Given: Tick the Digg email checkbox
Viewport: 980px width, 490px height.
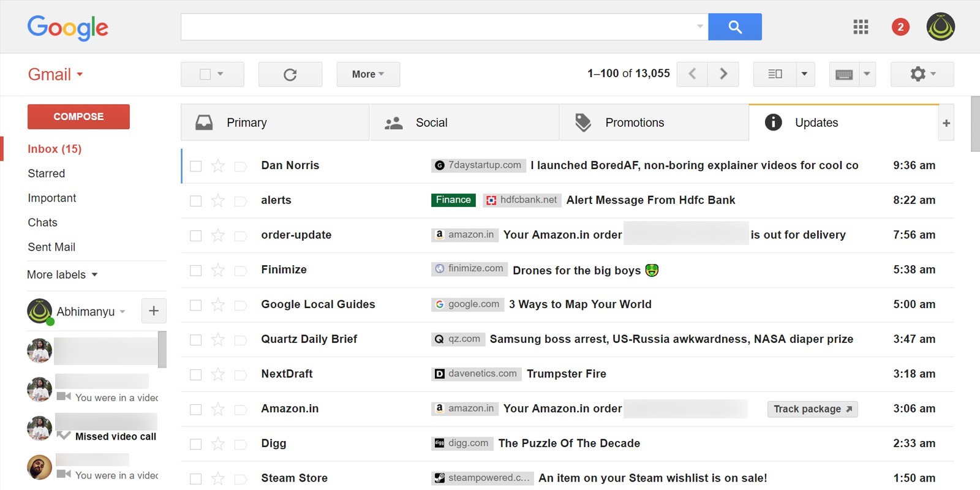Looking at the screenshot, I should click(196, 444).
